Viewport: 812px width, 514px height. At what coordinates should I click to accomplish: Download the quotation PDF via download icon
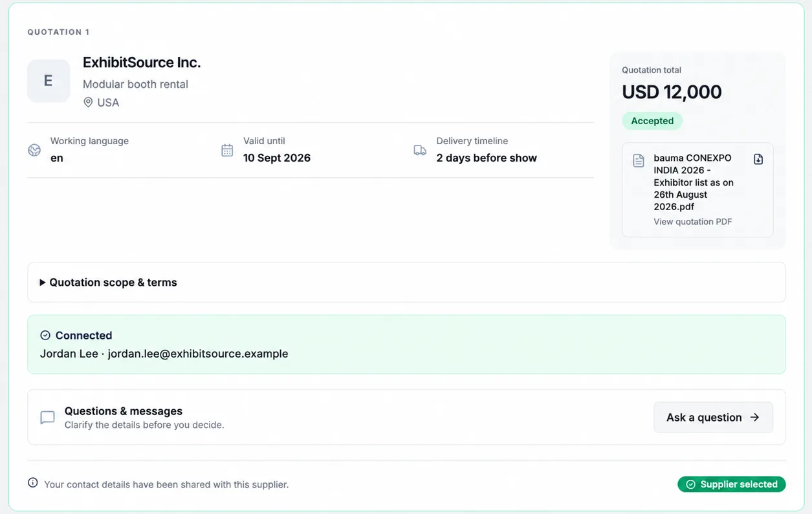click(x=758, y=159)
